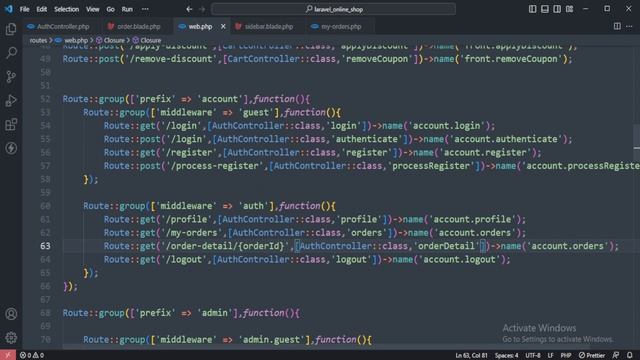Select the web.php tab
Image resolution: width=640 pixels, height=360 pixels.
(200, 27)
